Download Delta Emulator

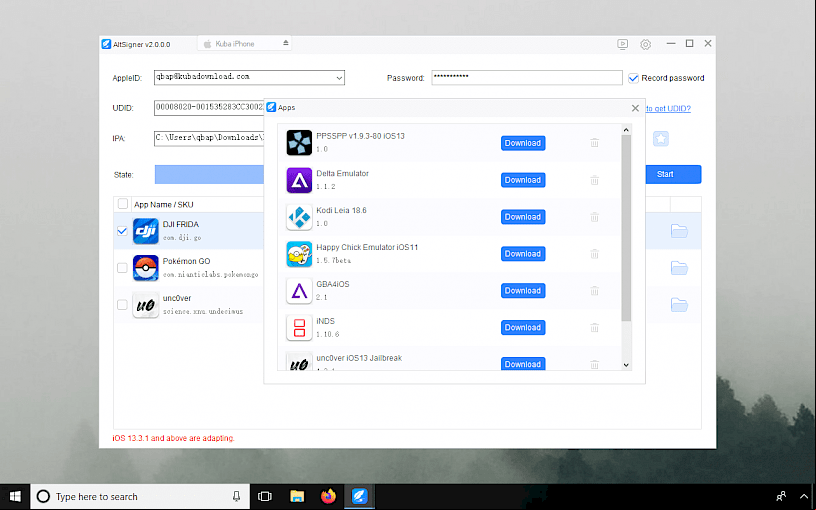click(x=523, y=180)
